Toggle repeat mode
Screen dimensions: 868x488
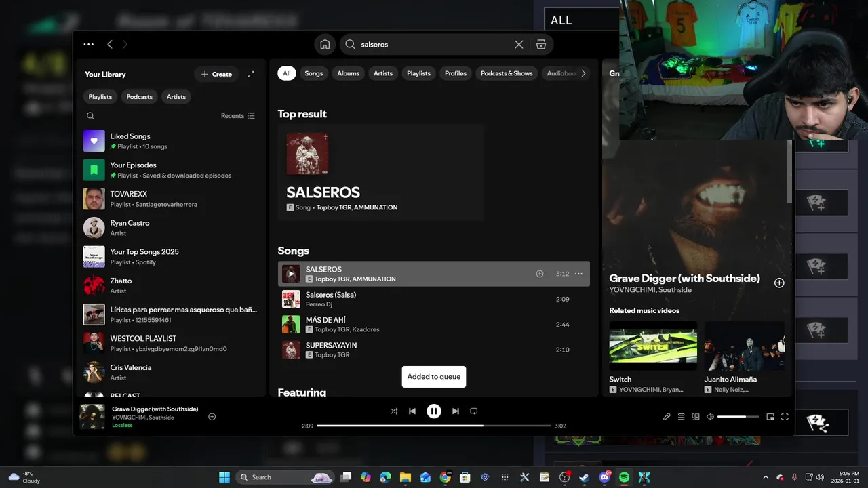[x=474, y=411]
